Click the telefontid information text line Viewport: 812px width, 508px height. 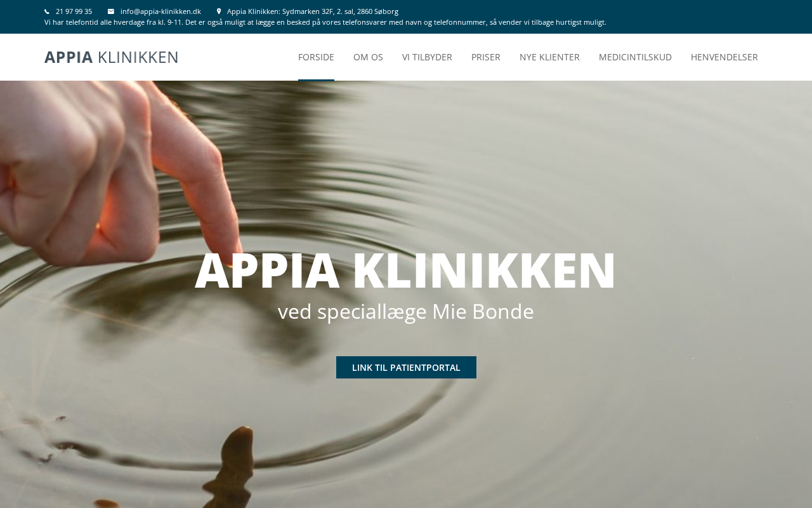(325, 22)
